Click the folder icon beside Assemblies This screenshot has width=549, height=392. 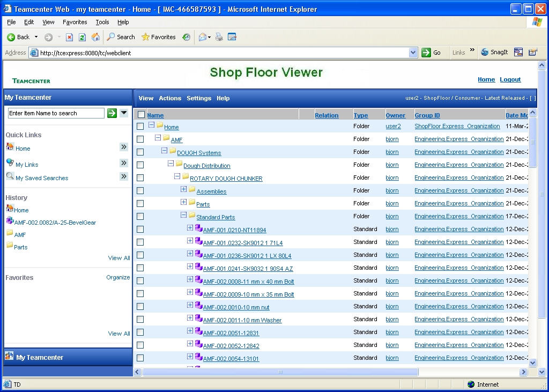[192, 189]
